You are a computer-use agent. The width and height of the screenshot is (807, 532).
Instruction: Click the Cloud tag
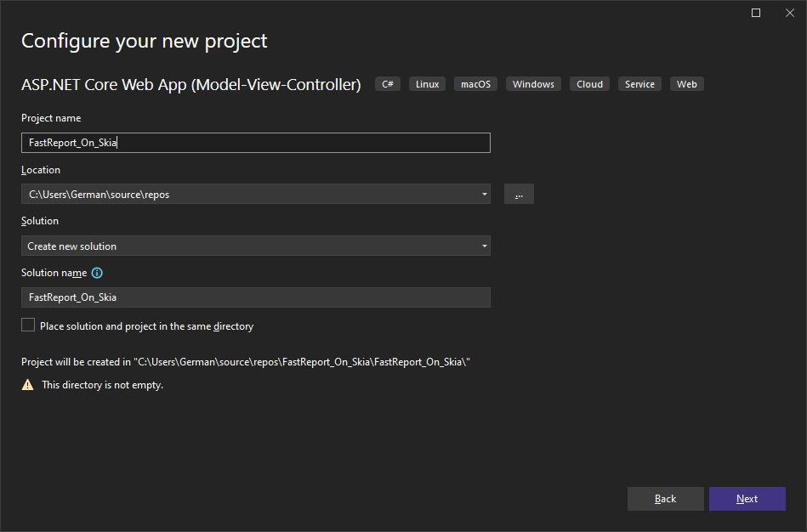[x=589, y=84]
